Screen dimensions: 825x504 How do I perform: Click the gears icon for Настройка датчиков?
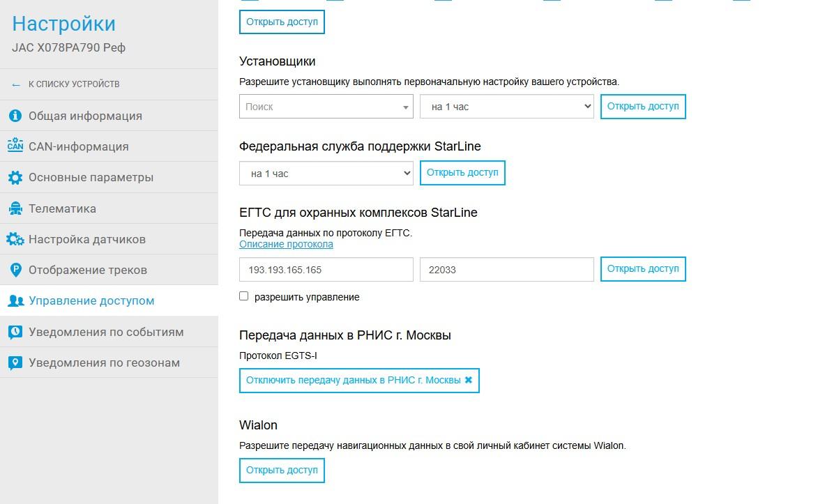pos(15,239)
